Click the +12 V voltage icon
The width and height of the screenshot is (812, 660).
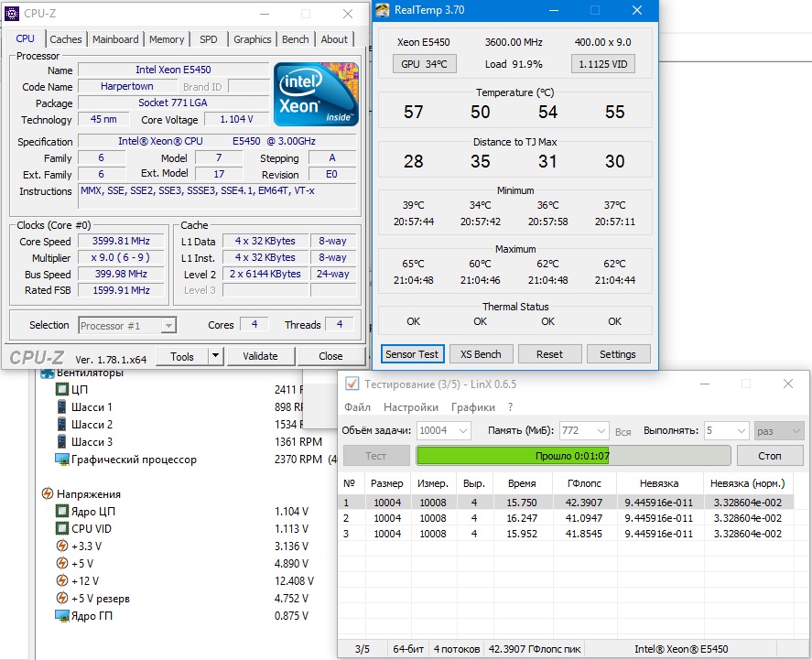click(x=61, y=580)
